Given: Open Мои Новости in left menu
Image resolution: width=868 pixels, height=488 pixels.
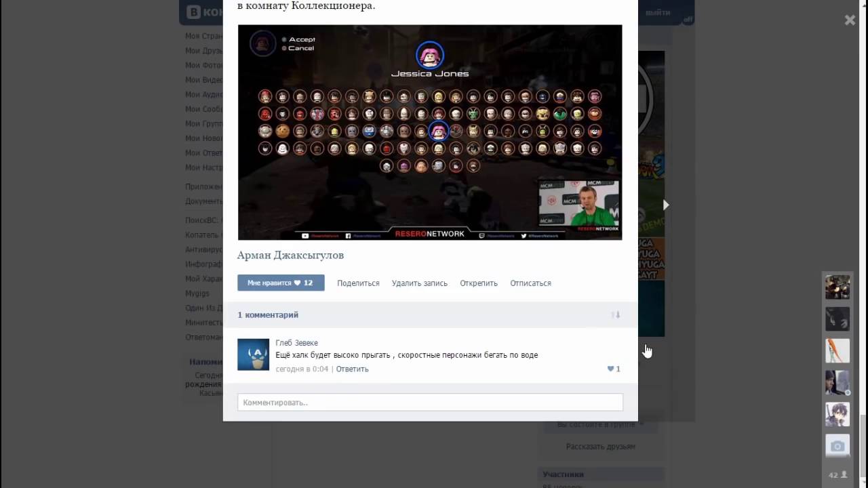Looking at the screenshot, I should [204, 138].
